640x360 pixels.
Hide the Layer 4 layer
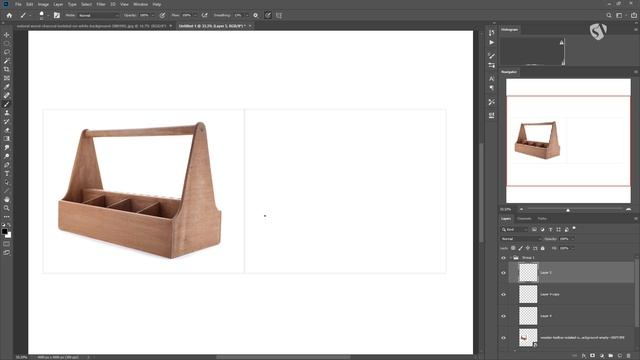click(x=503, y=316)
